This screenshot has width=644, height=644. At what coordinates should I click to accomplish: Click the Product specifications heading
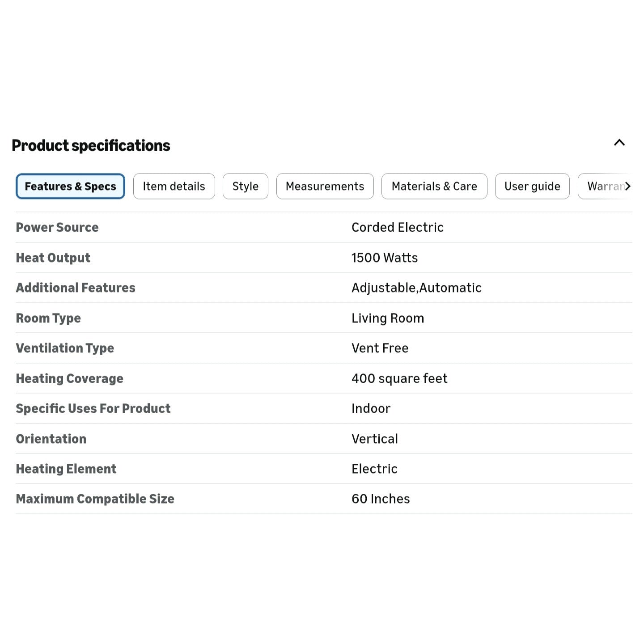91,146
